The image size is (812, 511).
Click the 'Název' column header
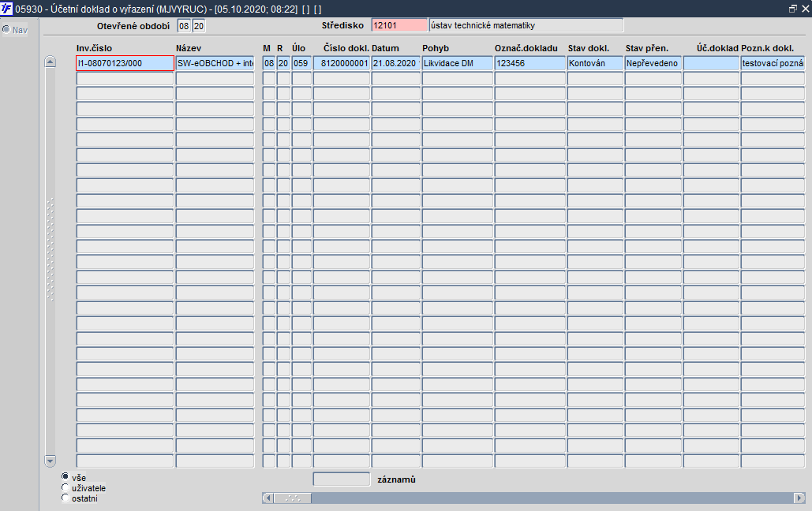[189, 48]
